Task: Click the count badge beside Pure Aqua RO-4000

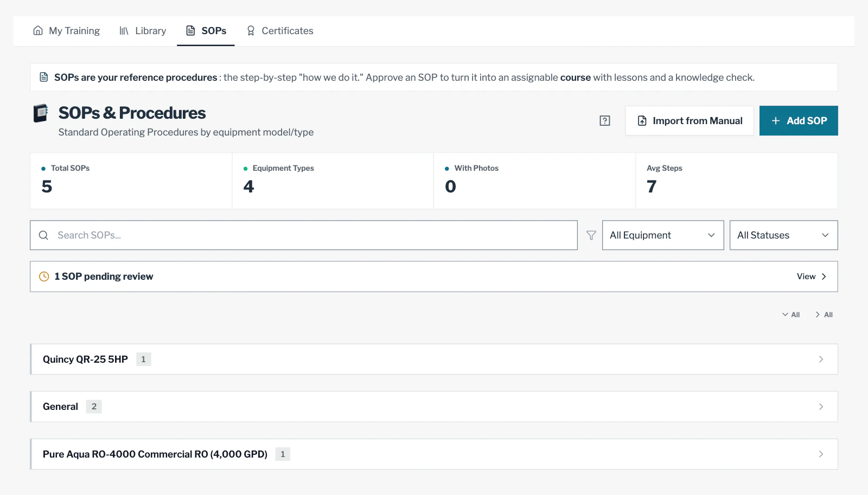Action: (x=283, y=454)
